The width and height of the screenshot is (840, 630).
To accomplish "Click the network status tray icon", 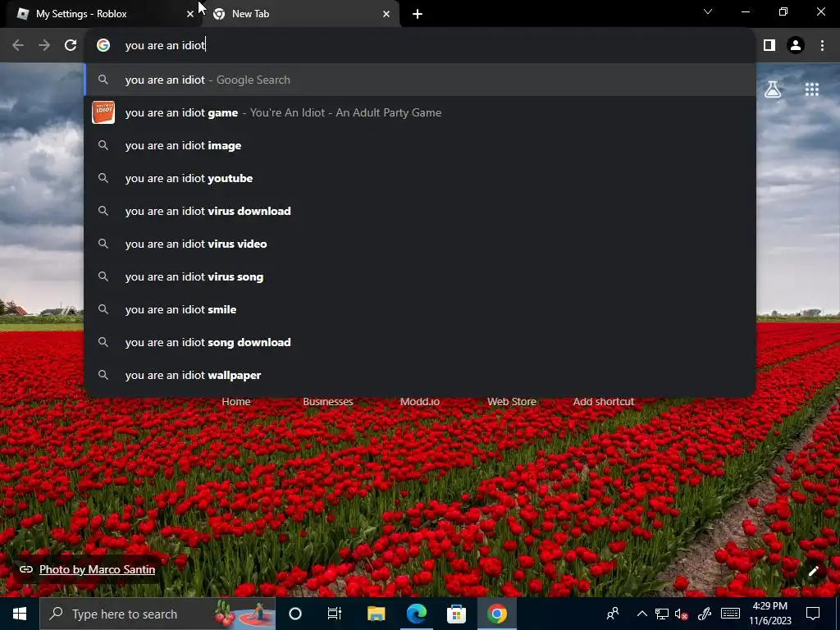I will [662, 614].
